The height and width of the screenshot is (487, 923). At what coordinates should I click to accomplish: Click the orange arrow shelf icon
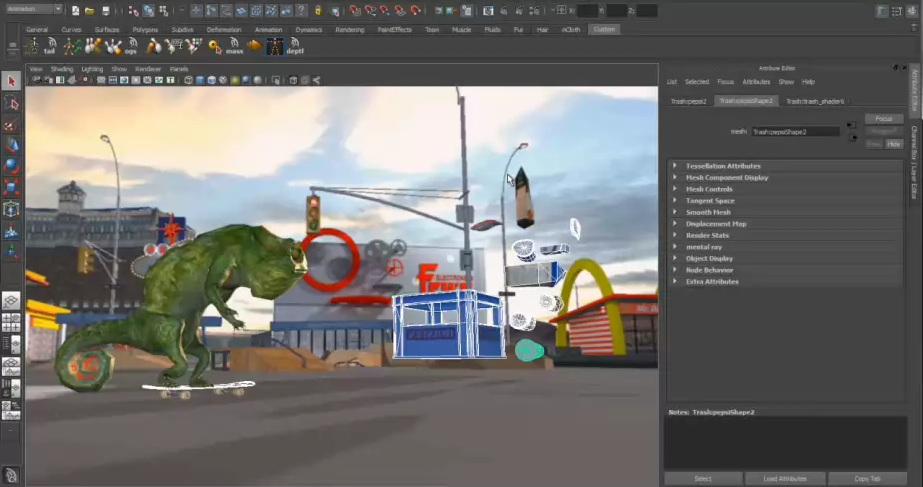(254, 45)
